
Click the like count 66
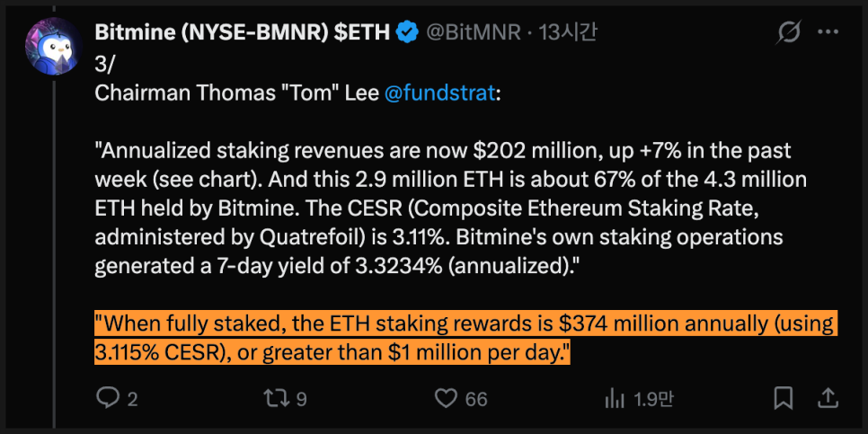click(x=476, y=399)
